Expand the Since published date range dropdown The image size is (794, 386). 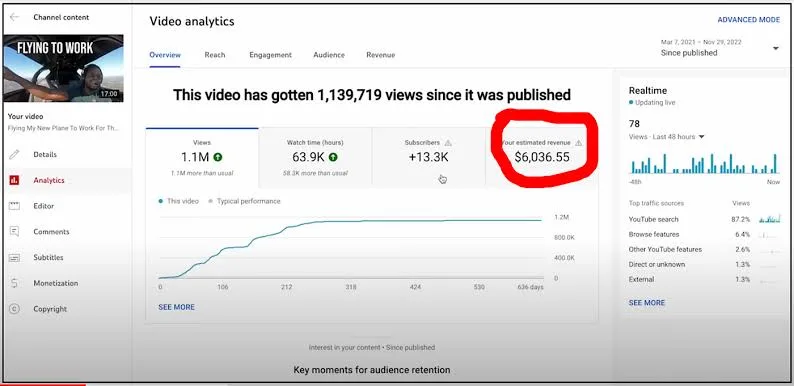pos(775,48)
